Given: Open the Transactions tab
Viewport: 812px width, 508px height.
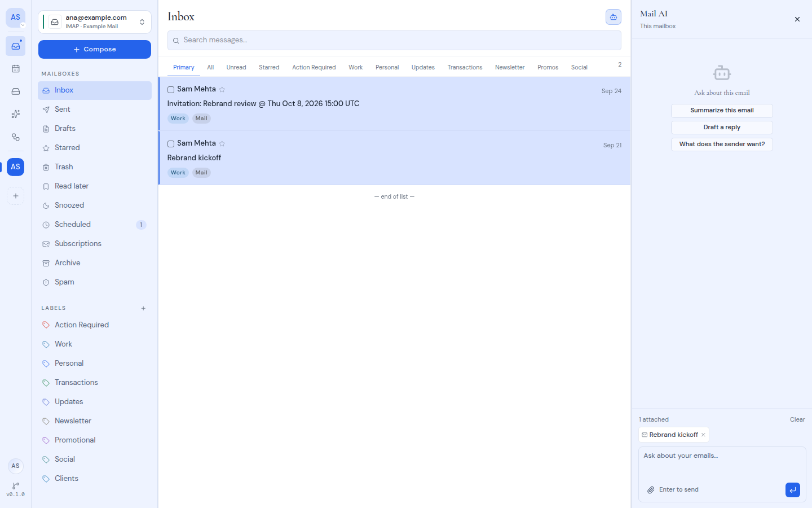Looking at the screenshot, I should [465, 67].
